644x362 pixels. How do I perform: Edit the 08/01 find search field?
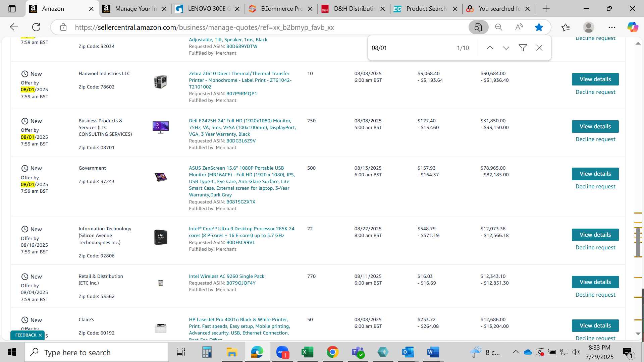pyautogui.click(x=411, y=48)
